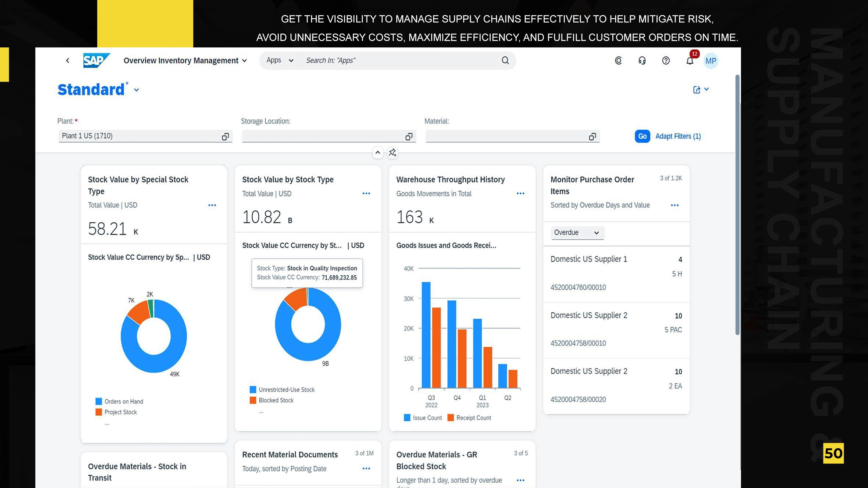Click the SAP logo home icon
The image size is (868, 488).
pos(96,61)
